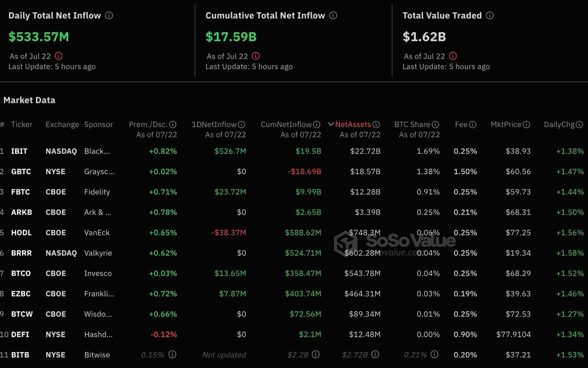The width and height of the screenshot is (588, 368).
Task: Sort table by BTC Share column
Action: pos(412,124)
